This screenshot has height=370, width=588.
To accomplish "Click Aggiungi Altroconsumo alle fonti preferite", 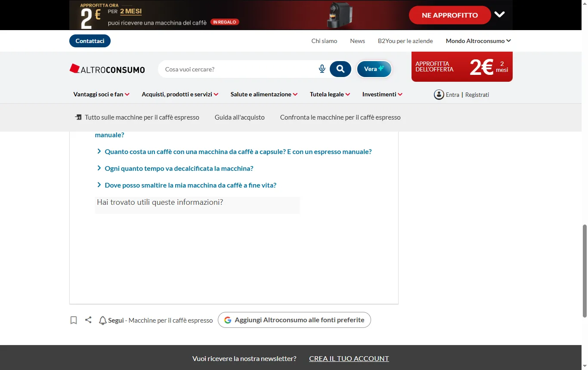I will (294, 320).
